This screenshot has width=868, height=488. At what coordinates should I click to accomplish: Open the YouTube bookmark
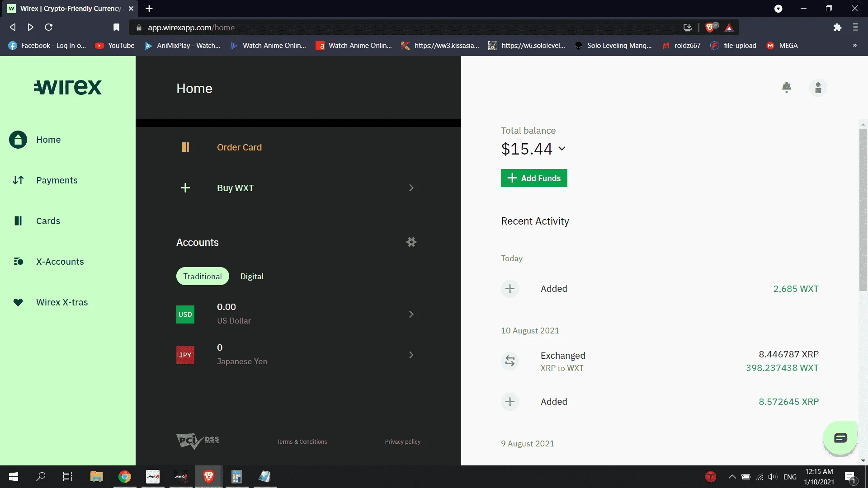pyautogui.click(x=115, y=46)
